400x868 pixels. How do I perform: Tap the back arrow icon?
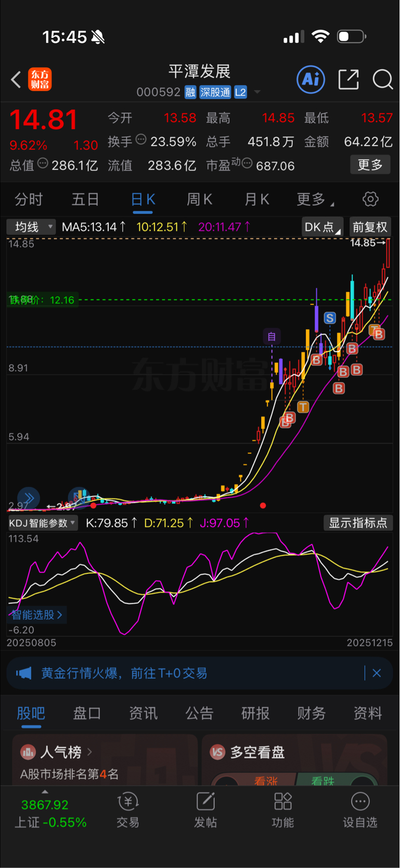16,80
